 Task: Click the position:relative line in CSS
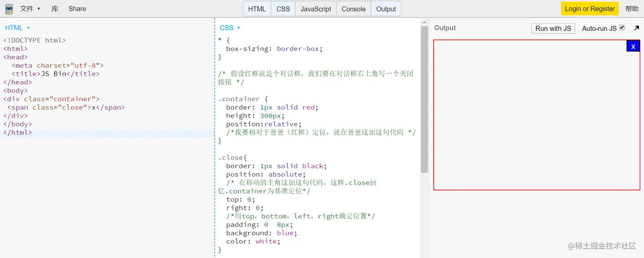(264, 124)
